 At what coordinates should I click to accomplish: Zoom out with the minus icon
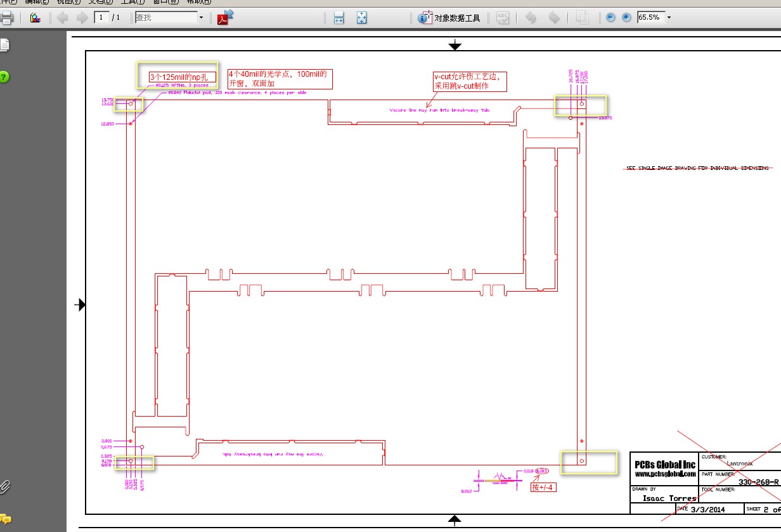pyautogui.click(x=610, y=18)
